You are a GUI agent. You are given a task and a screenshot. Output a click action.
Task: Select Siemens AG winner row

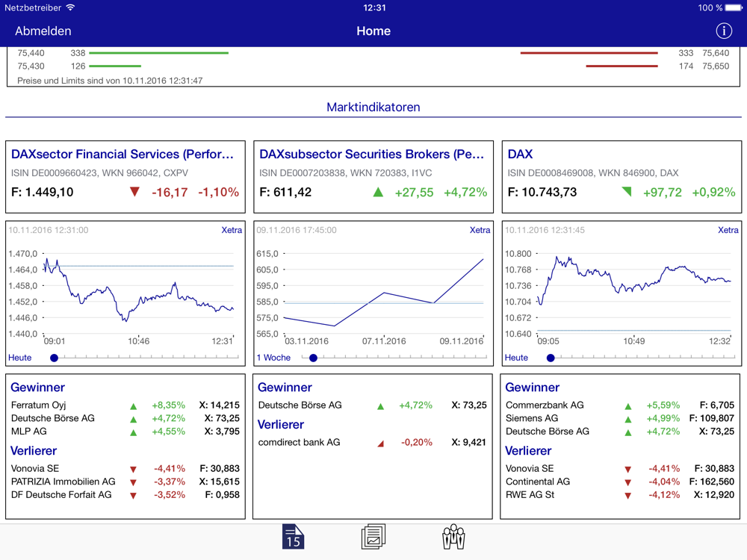pos(620,418)
